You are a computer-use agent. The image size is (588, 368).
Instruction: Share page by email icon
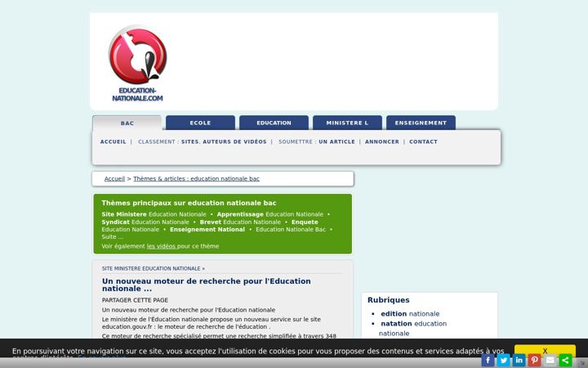(550, 360)
